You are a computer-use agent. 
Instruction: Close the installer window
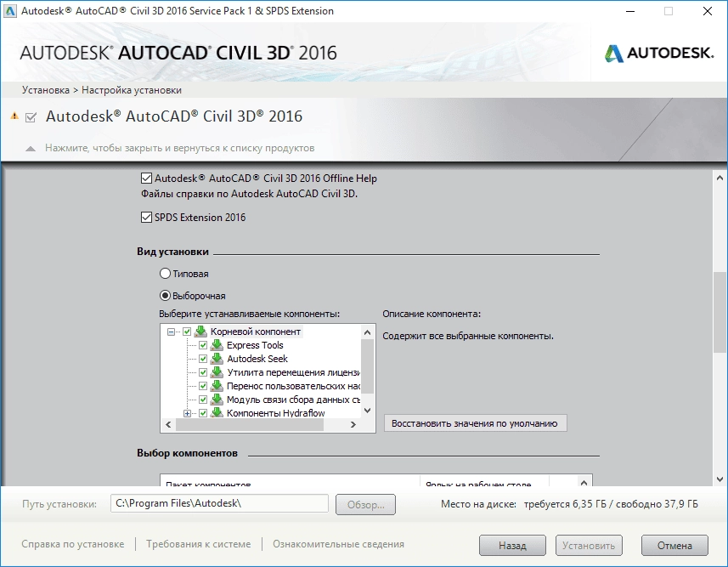pos(707,11)
